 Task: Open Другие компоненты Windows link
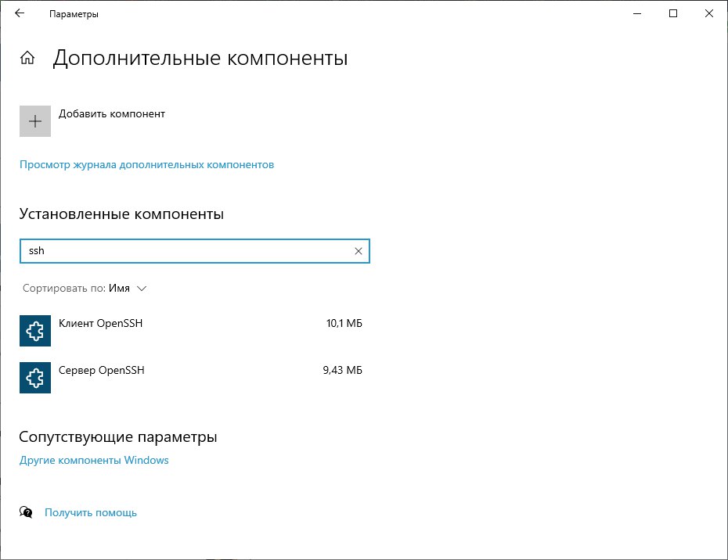pos(94,460)
